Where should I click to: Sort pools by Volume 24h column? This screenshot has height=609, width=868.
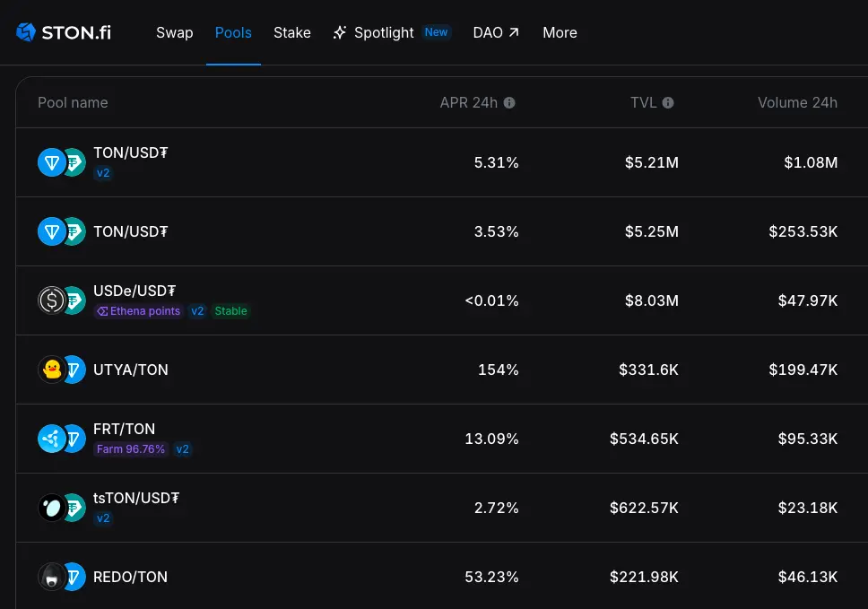797,103
